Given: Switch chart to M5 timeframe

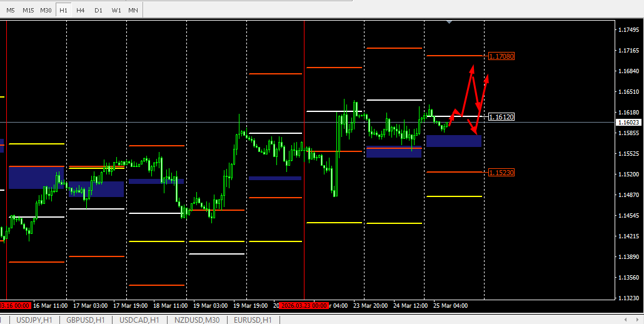Looking at the screenshot, I should [x=10, y=10].
